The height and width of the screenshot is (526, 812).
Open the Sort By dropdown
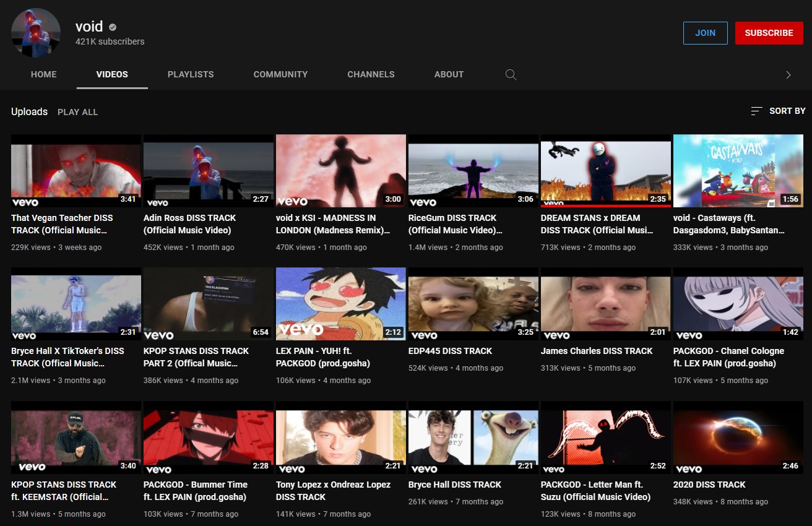778,111
